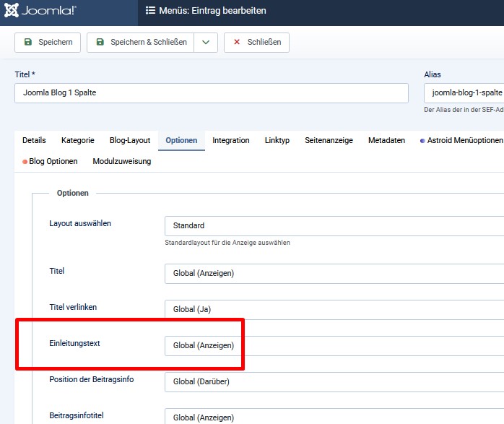Click the Joomla logo icon
Screen dimensions: 504x424
(12, 10)
